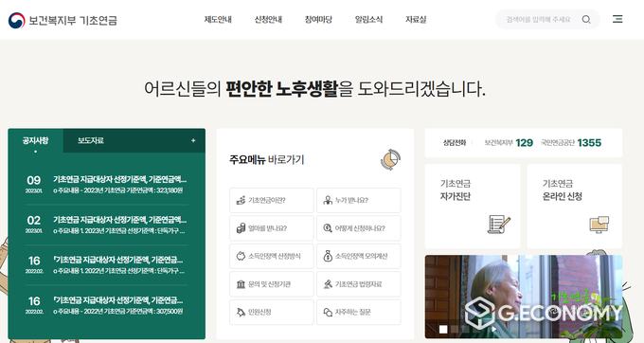Click the 기초연금이란? shortcut icon
The height and width of the screenshot is (343, 644).
[241, 201]
